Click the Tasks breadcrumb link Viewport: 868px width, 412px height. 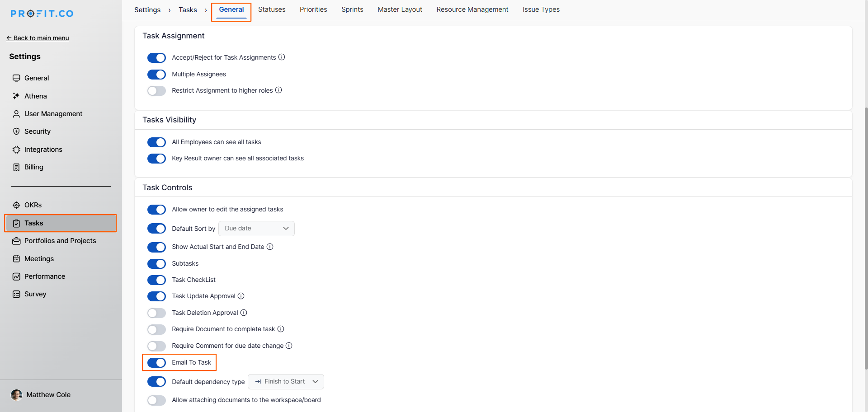click(x=188, y=10)
